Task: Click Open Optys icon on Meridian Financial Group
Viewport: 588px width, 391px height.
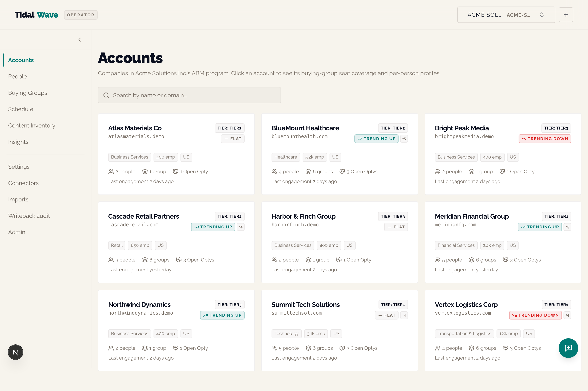Action: click(505, 260)
